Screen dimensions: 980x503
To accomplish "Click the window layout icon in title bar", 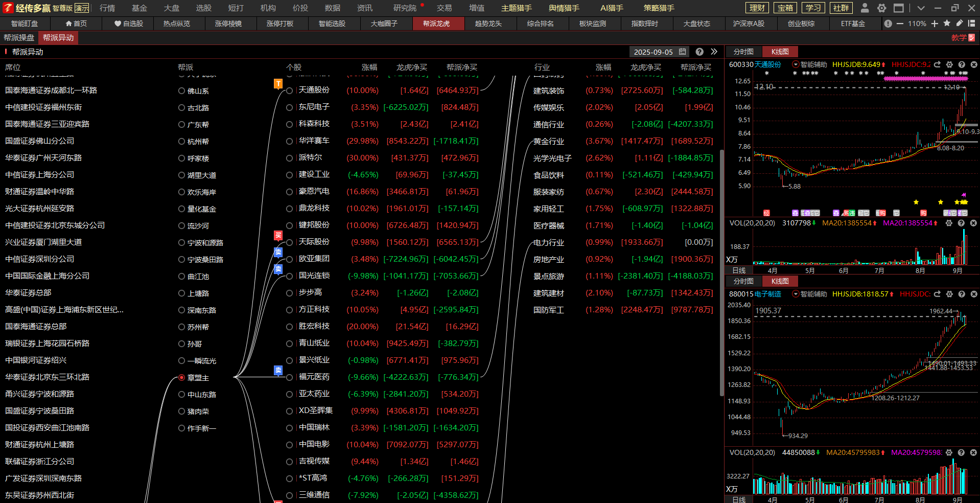I will (x=899, y=8).
